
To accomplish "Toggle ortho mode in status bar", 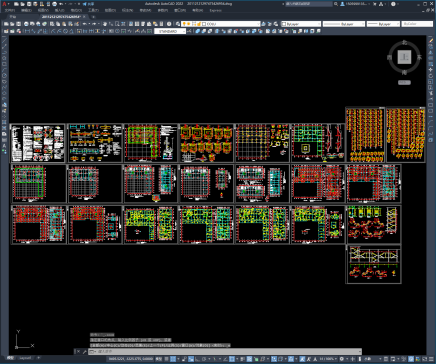I will (x=198, y=359).
